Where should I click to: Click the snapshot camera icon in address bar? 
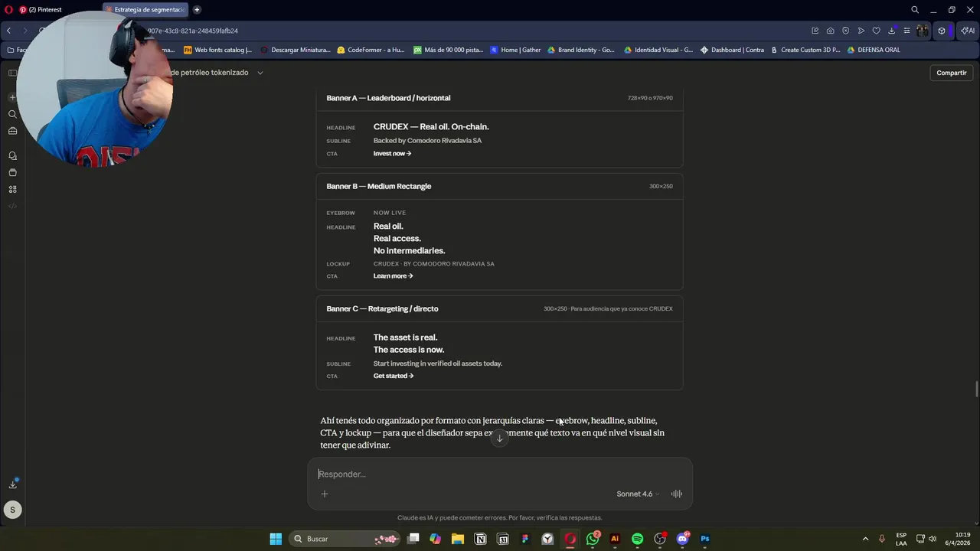pyautogui.click(x=831, y=31)
